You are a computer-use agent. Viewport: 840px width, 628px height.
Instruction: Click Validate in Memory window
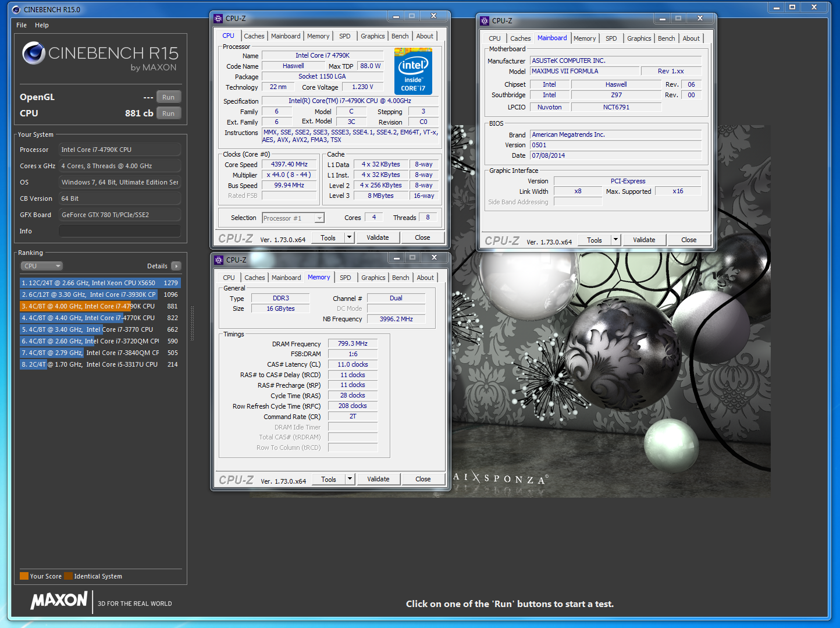(x=378, y=479)
